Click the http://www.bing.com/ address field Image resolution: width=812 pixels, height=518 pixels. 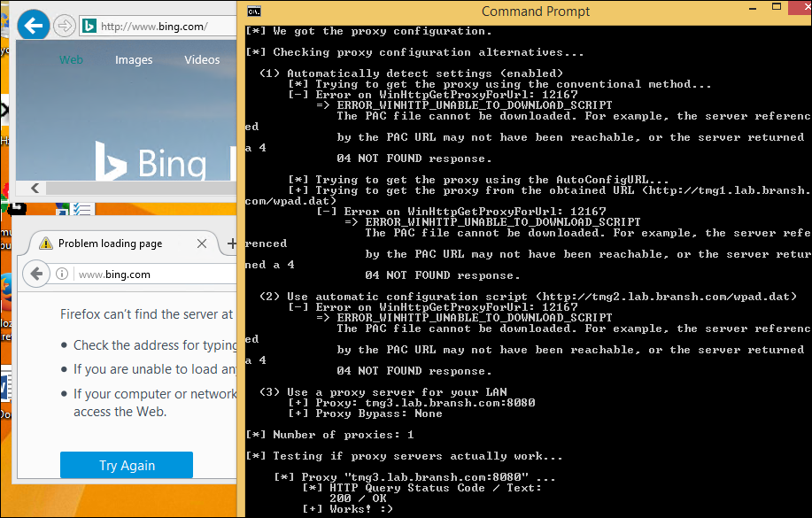(158, 27)
